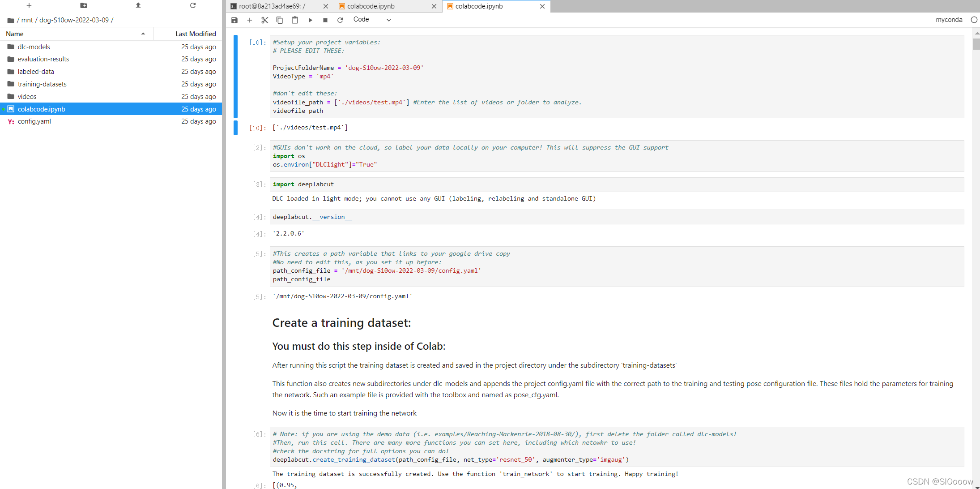This screenshot has height=489, width=980.
Task: Select the '2.2.0.6' version output
Action: [x=289, y=234]
